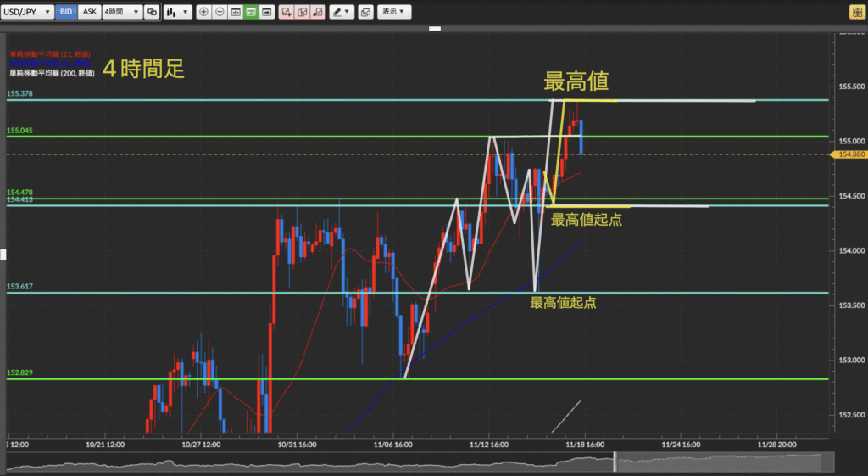Click the middle pink order tool icon
This screenshot has width=868, height=476.
(x=301, y=13)
